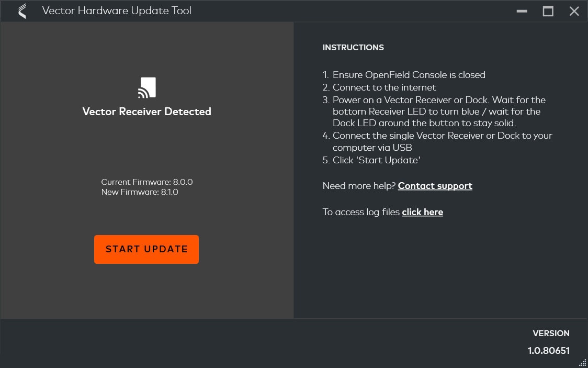
Task: Click the 'Vector Receiver Detected' status text
Action: (147, 111)
